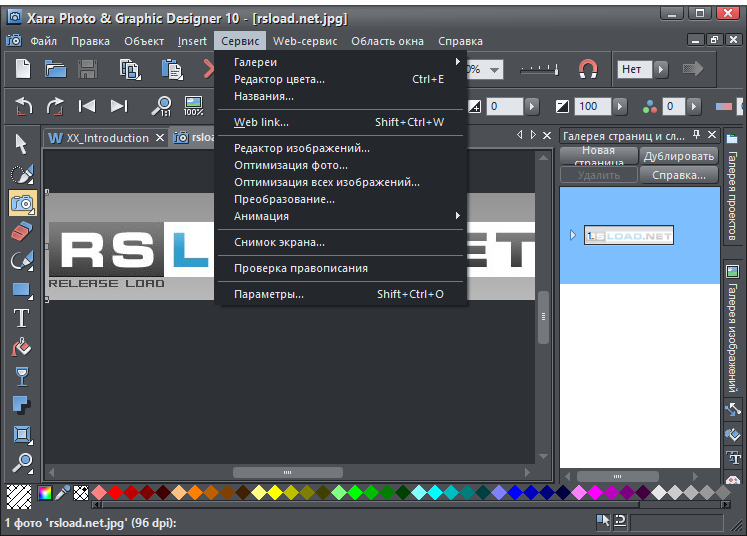Open the zoom percentage dropdown
The width and height of the screenshot is (747, 536).
point(495,70)
